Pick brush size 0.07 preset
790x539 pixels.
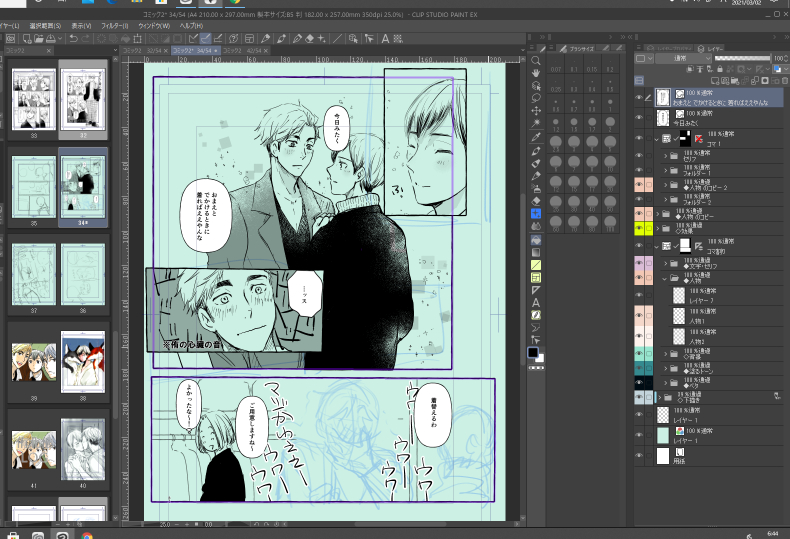(x=556, y=66)
